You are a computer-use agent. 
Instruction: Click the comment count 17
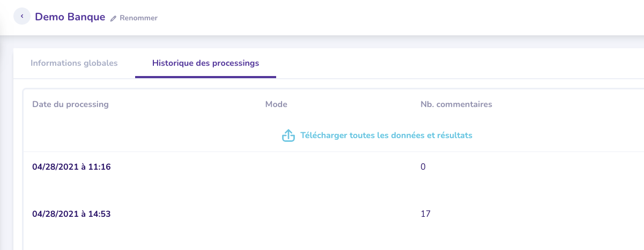[426, 214]
